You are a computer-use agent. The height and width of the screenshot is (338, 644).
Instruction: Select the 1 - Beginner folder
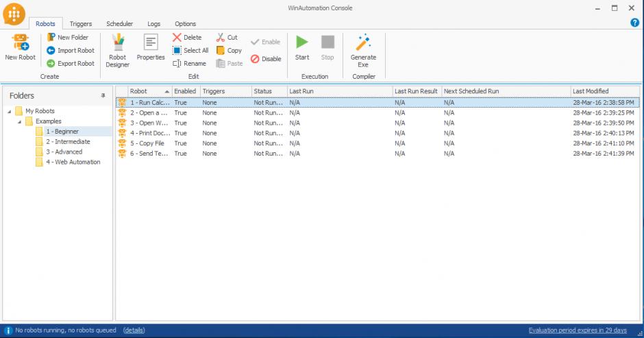(62, 132)
